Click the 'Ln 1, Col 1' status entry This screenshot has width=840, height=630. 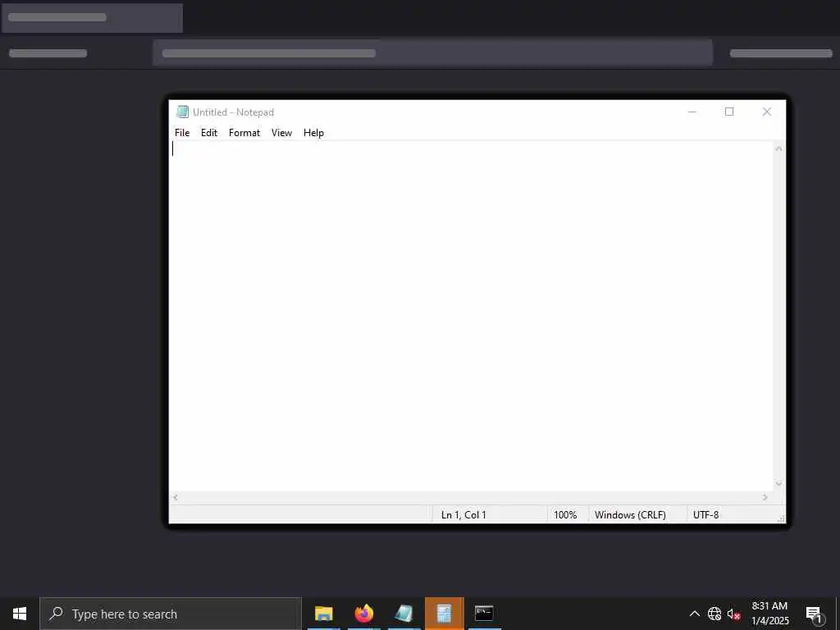click(463, 515)
